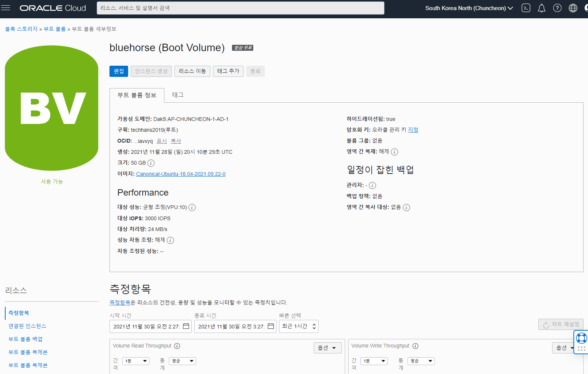
Task: Open statistic 평균 dropdown in Write Throughput
Action: click(421, 361)
